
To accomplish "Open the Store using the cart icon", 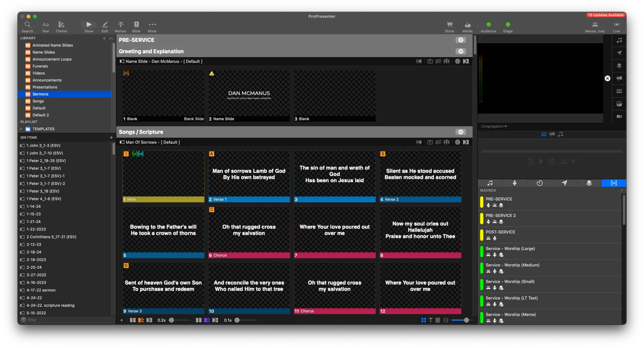I will tap(449, 26).
